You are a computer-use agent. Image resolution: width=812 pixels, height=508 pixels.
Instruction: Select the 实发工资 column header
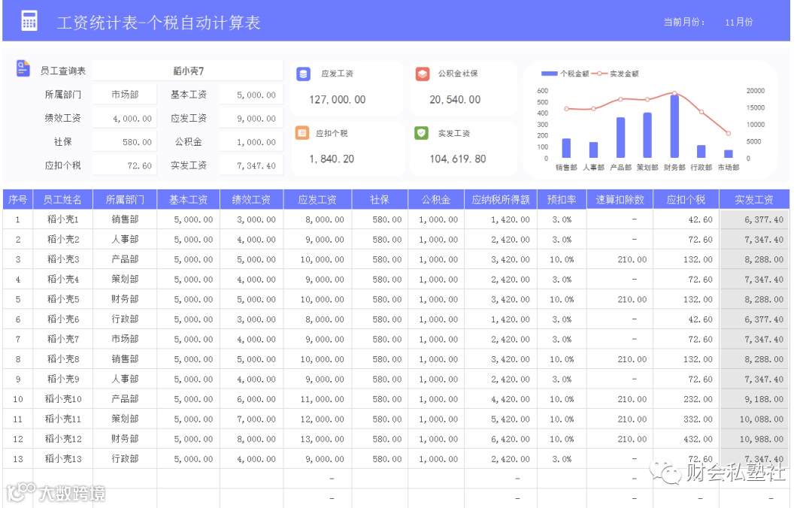coord(754,199)
